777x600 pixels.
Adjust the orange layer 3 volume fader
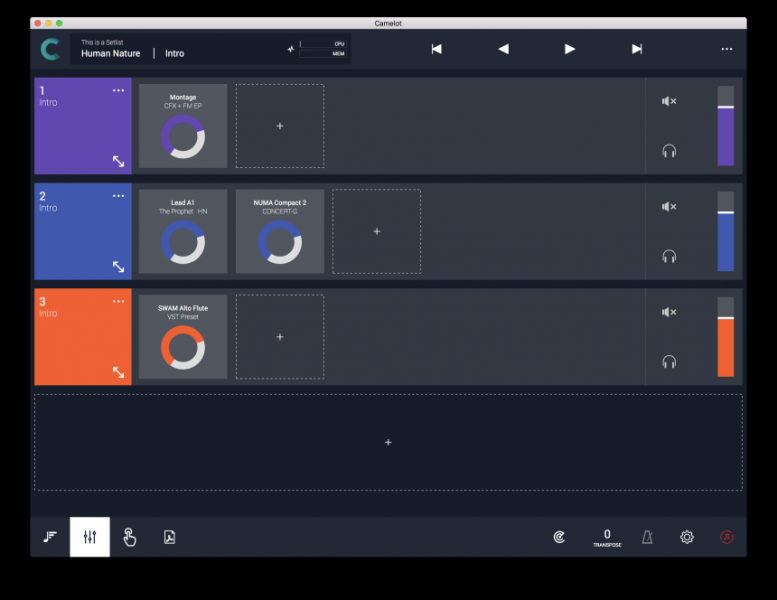(x=725, y=337)
